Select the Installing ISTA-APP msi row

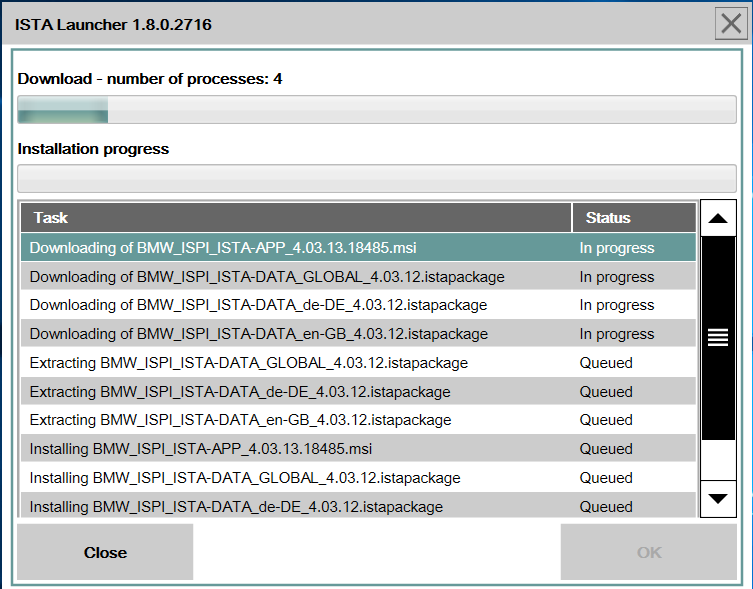click(x=358, y=448)
